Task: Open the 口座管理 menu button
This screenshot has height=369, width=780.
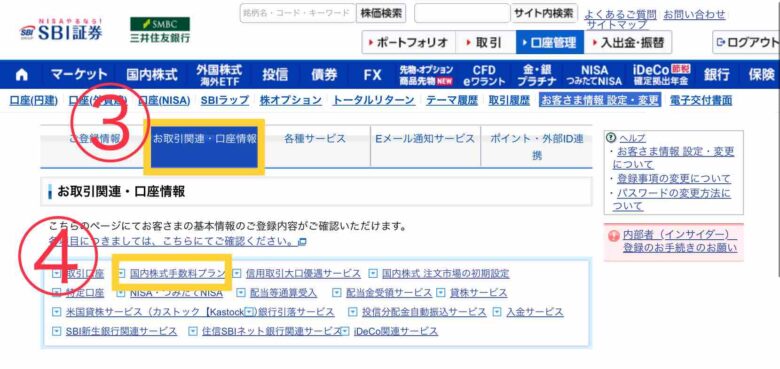Action: [x=550, y=43]
